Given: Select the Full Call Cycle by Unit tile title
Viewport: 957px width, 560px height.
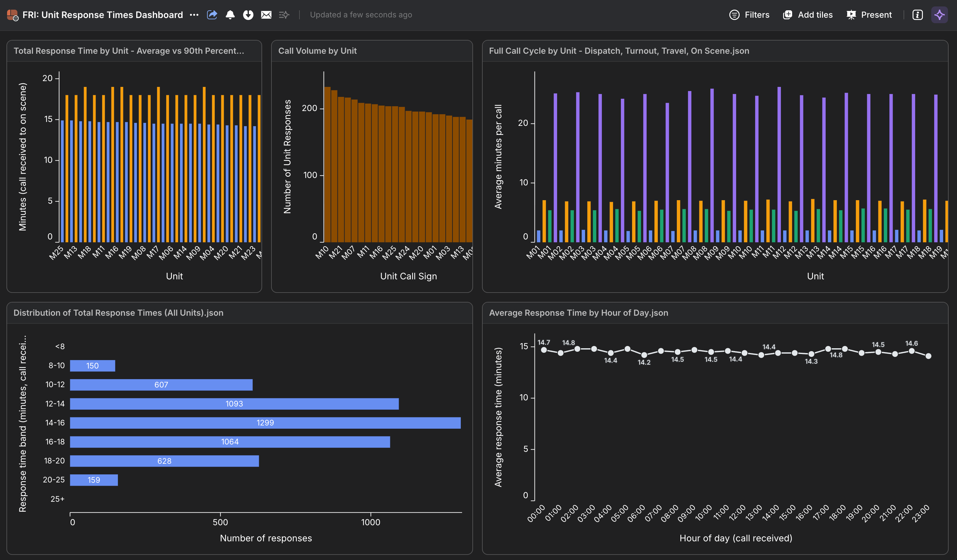Looking at the screenshot, I should (619, 51).
